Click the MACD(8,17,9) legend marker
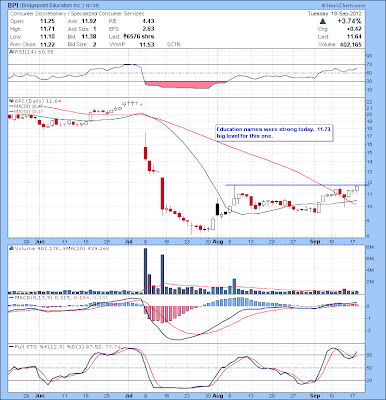 coord(10,297)
